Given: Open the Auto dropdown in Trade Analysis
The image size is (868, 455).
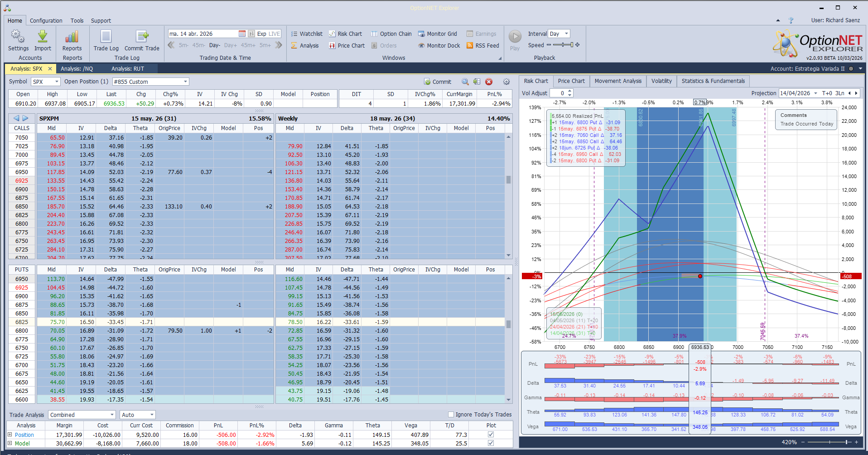Looking at the screenshot, I should 152,415.
